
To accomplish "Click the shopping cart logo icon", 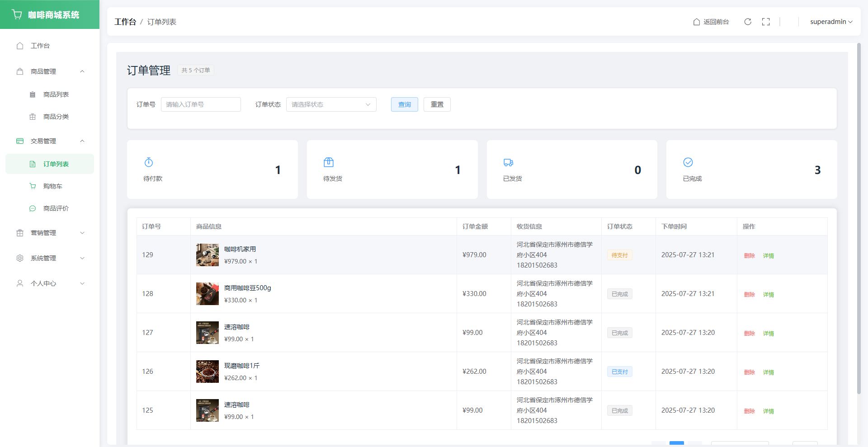I will (x=17, y=14).
